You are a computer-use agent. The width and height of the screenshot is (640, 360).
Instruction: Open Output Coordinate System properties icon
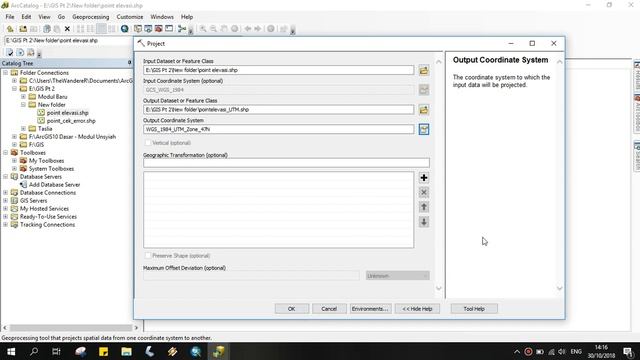[424, 129]
